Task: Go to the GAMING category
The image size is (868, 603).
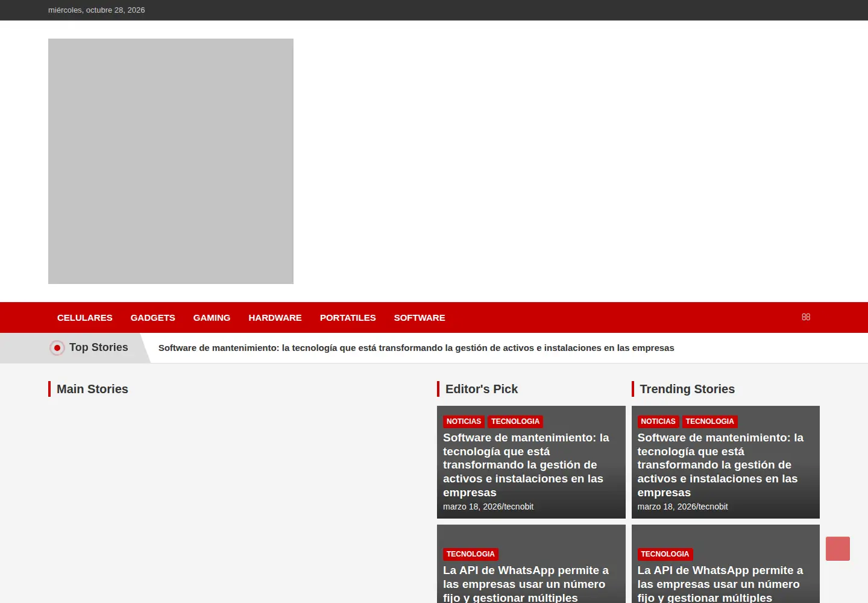Action: point(212,318)
